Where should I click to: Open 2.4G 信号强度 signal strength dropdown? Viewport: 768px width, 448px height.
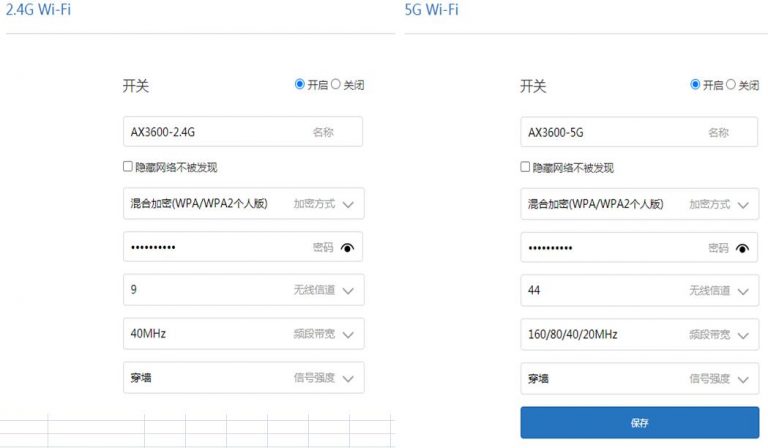(x=347, y=378)
